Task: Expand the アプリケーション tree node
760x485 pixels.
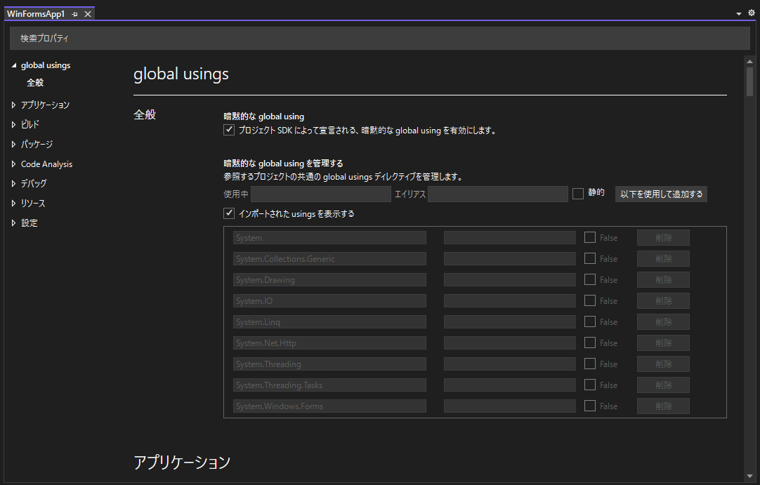Action: (x=14, y=105)
